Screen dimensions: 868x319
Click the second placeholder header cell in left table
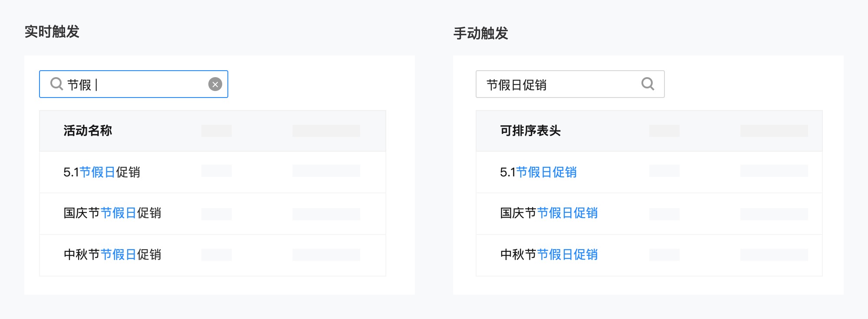point(216,131)
